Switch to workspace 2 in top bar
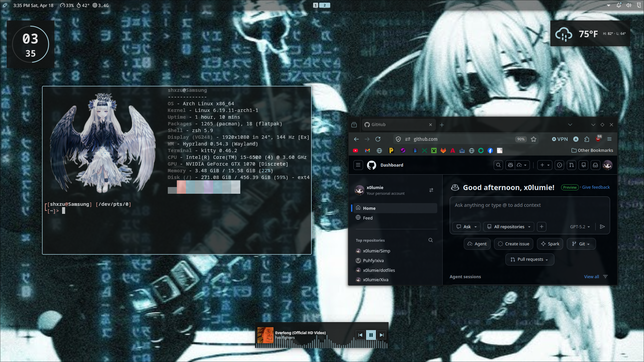Viewport: 644px width, 362px height. pyautogui.click(x=325, y=5)
